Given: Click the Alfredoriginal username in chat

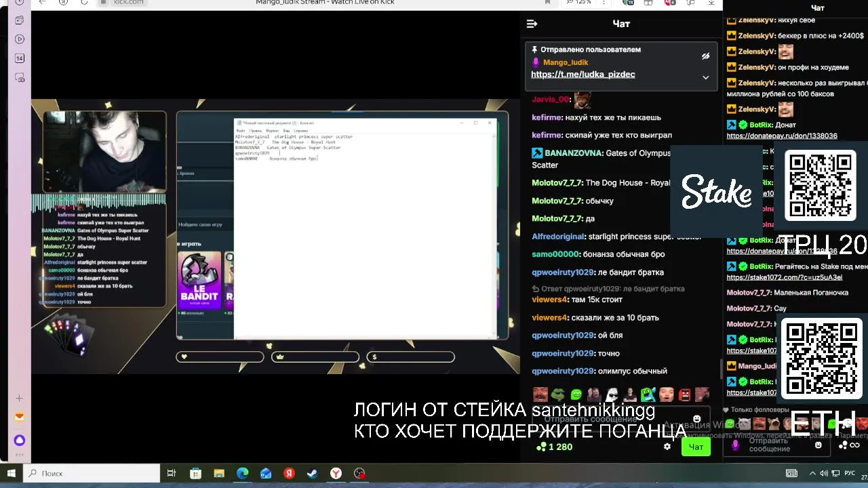Looking at the screenshot, I should tap(558, 237).
